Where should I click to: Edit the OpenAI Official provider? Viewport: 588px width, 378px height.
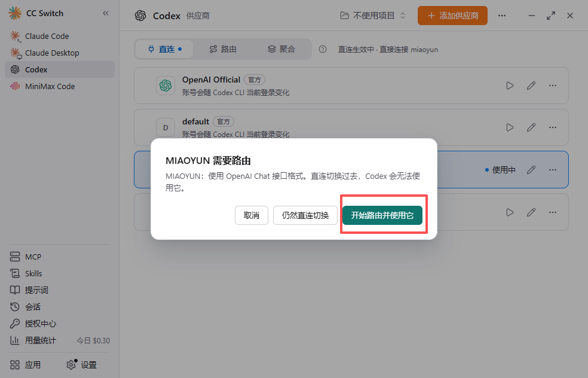(531, 86)
